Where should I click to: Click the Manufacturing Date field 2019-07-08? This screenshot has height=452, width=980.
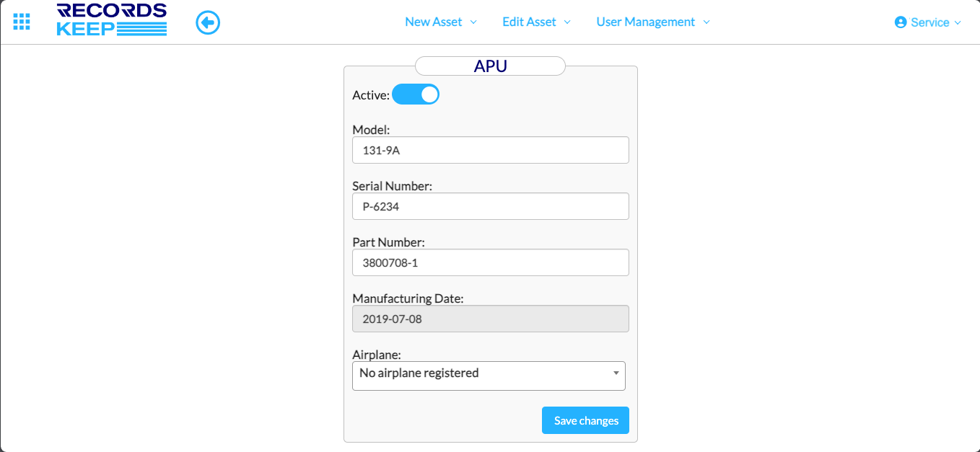[x=490, y=319]
